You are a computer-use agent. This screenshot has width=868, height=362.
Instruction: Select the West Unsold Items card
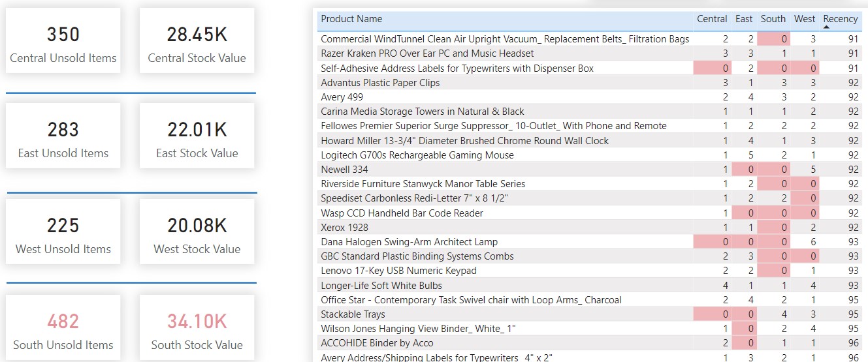63,232
